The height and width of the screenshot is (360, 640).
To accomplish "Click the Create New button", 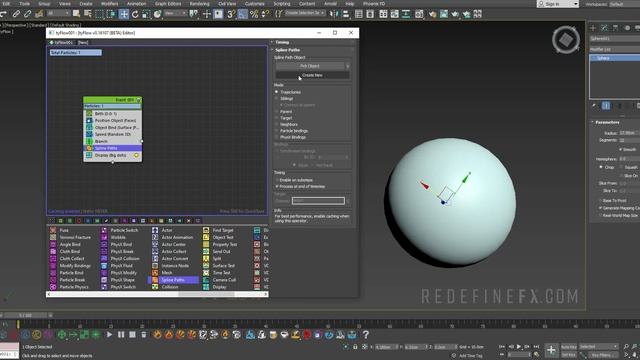I will pos(312,75).
